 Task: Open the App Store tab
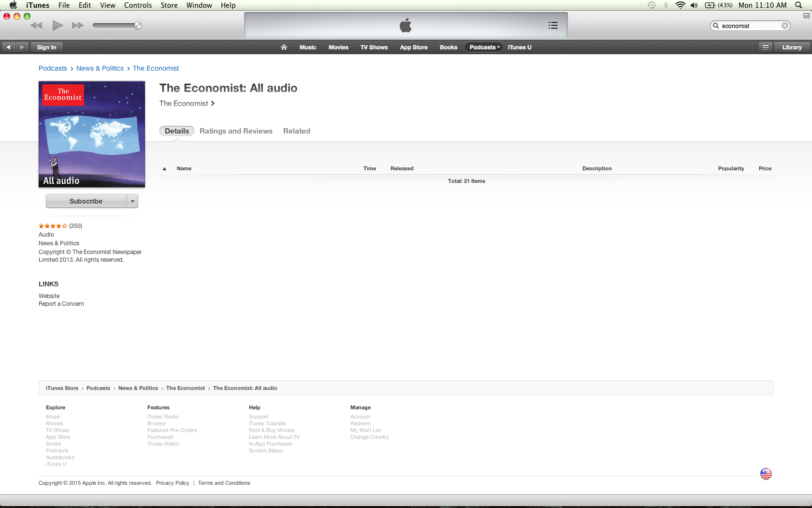[x=414, y=47]
